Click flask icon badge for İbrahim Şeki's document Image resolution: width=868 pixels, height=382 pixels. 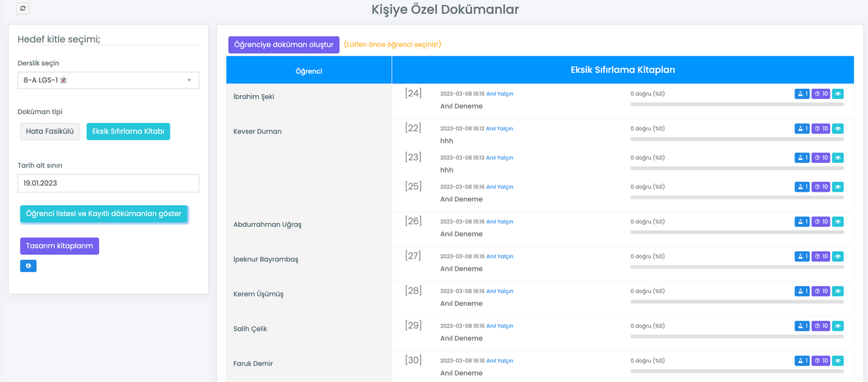(802, 94)
